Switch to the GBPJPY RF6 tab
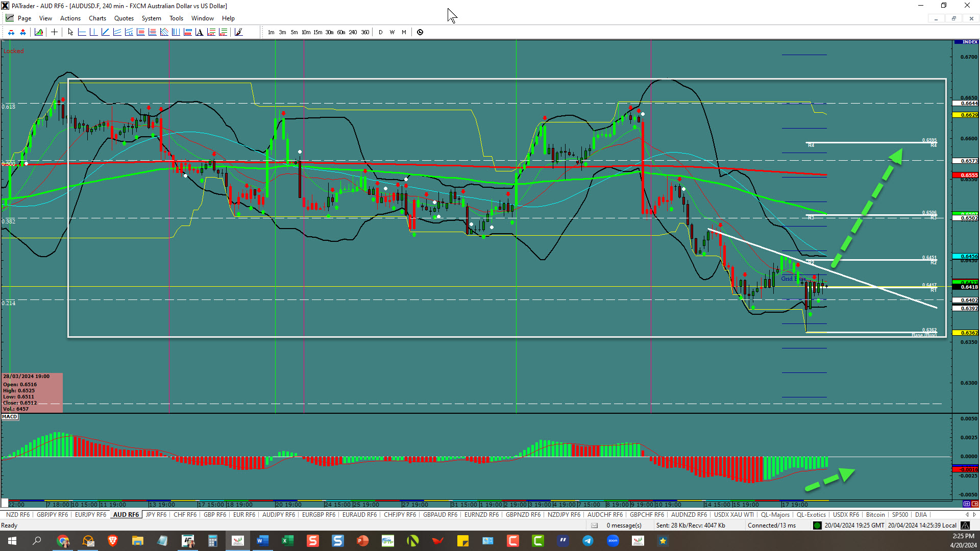The width and height of the screenshot is (980, 551). coord(52,515)
